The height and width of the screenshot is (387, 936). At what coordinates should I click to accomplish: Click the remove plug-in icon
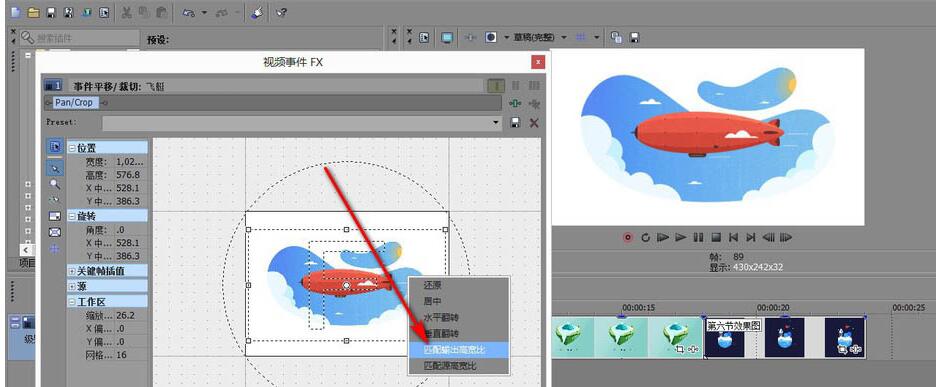(534, 103)
